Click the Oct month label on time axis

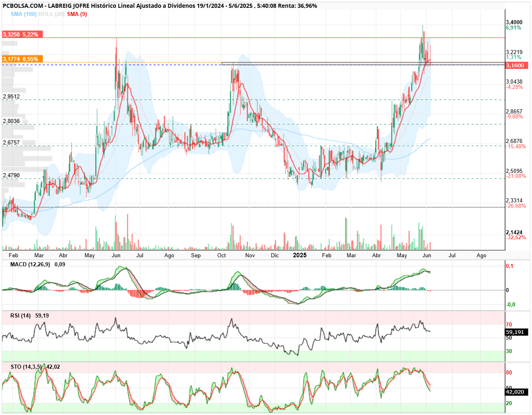click(222, 255)
